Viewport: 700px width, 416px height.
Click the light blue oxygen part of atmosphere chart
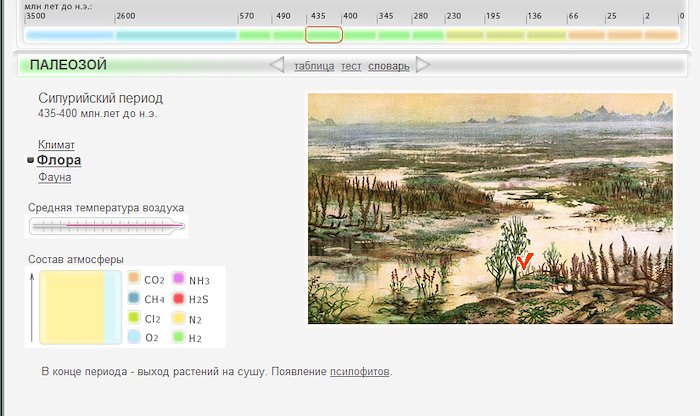(x=113, y=307)
